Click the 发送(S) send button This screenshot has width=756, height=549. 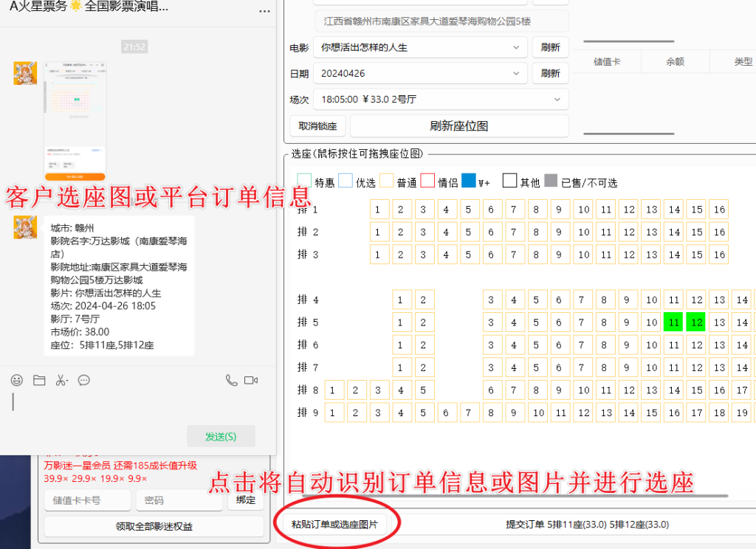[220, 436]
